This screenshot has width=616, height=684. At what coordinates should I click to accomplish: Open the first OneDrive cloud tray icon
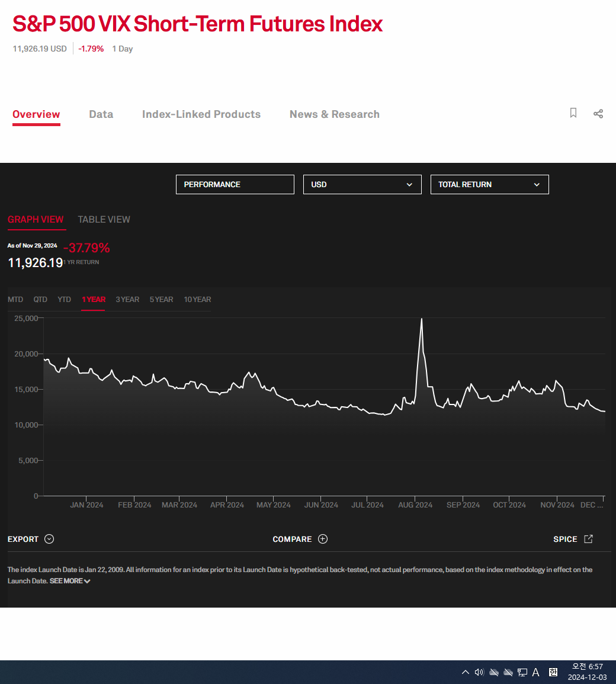pos(494,672)
